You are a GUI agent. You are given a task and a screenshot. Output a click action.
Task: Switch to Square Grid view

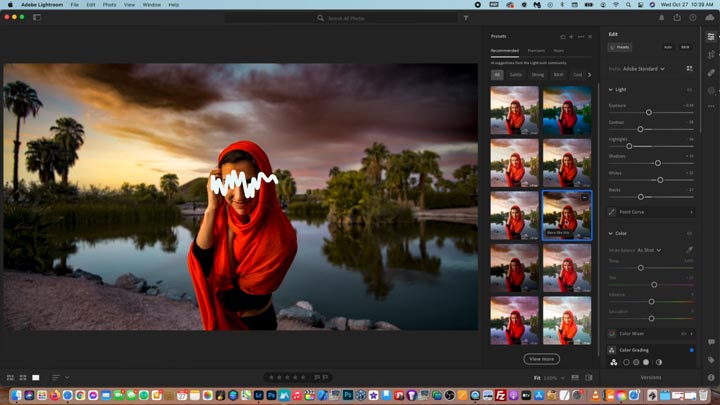[x=23, y=377]
